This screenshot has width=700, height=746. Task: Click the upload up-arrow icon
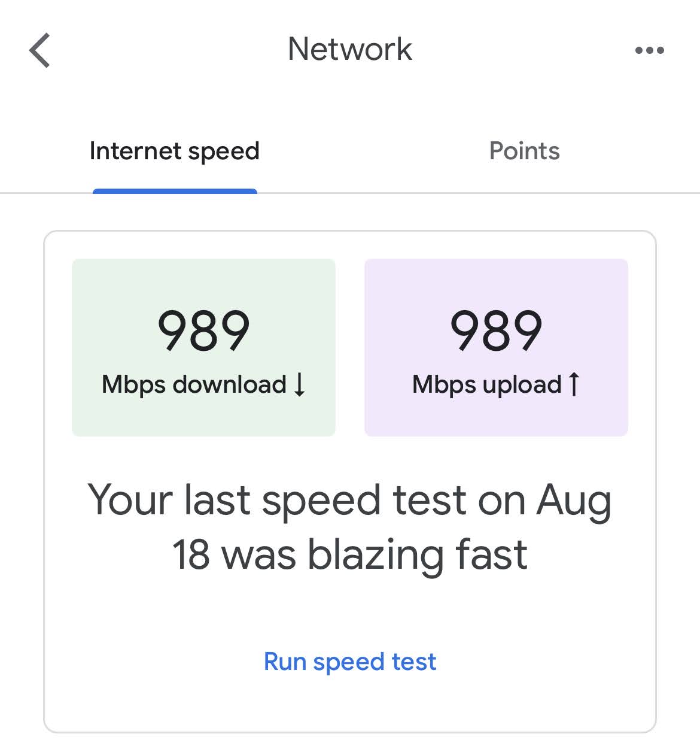[x=574, y=384]
